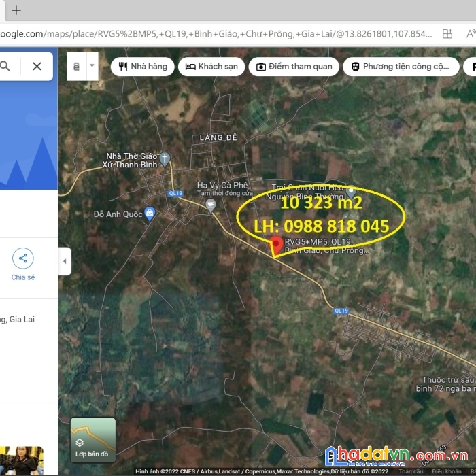Click the LÀNG ĐÊ village label

tap(218, 137)
